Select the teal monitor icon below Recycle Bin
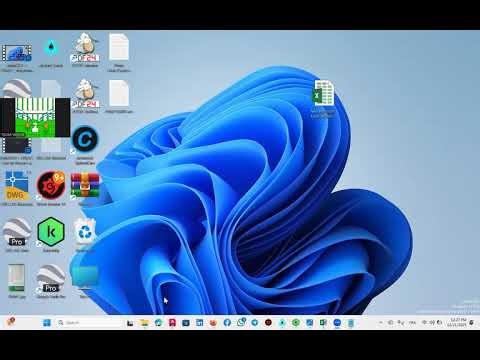This screenshot has height=360, width=480. click(x=85, y=276)
